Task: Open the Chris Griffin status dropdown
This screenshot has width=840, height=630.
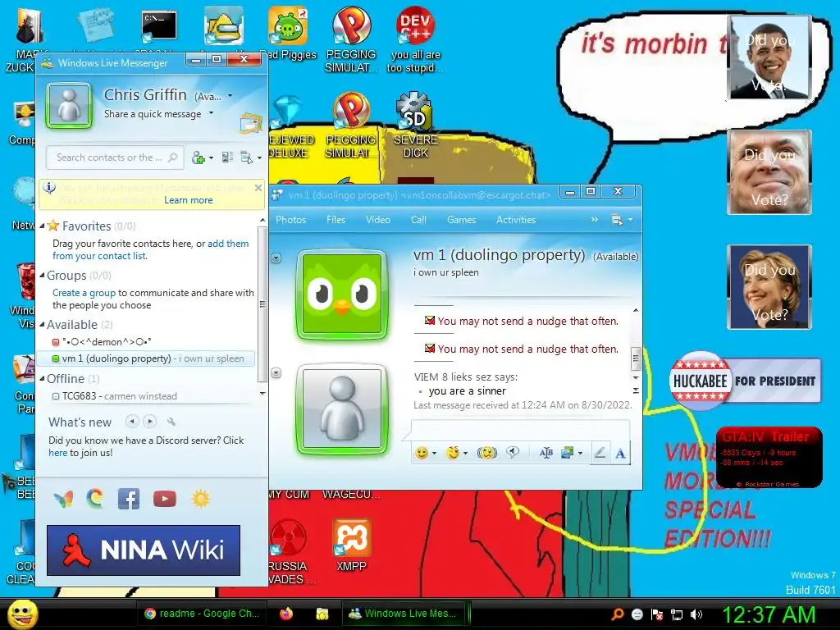Action: point(231,96)
